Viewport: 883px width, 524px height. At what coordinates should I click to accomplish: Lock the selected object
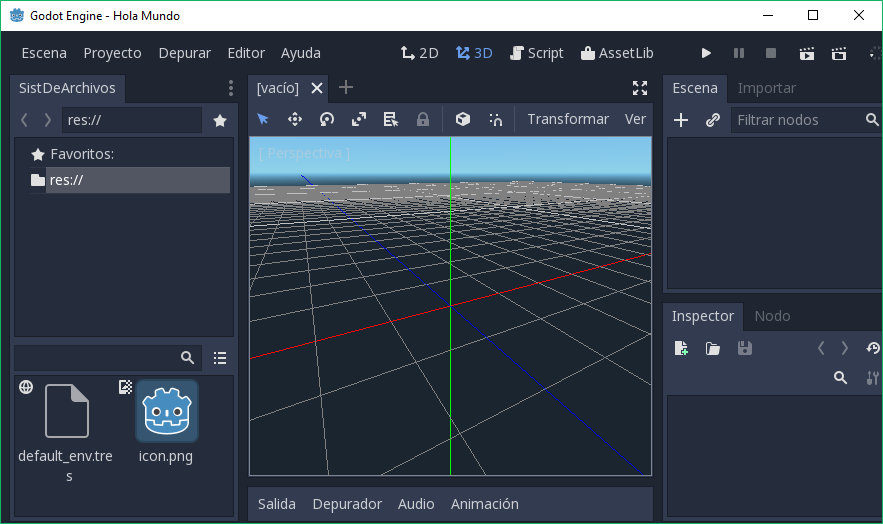(423, 119)
